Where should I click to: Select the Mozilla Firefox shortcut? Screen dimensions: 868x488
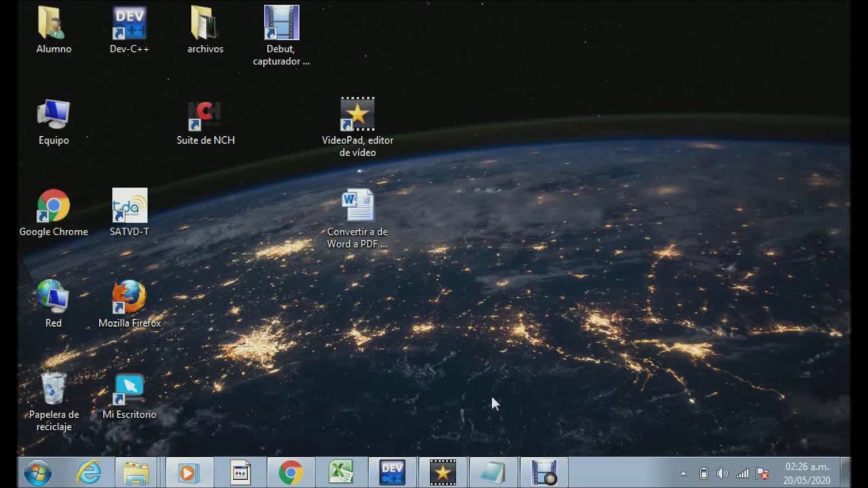(x=130, y=304)
